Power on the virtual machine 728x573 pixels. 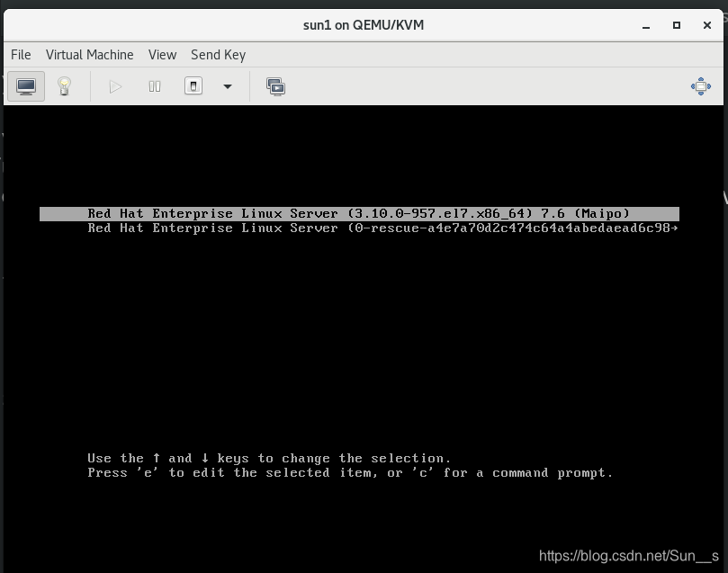coord(115,86)
